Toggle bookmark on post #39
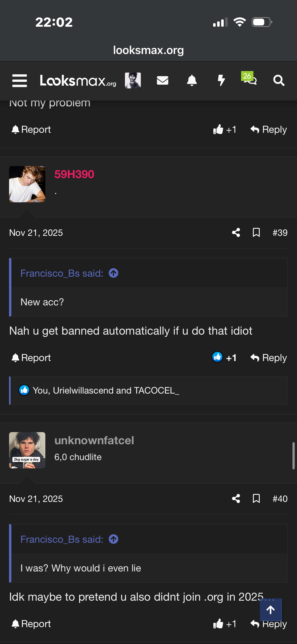The image size is (297, 644). (256, 233)
